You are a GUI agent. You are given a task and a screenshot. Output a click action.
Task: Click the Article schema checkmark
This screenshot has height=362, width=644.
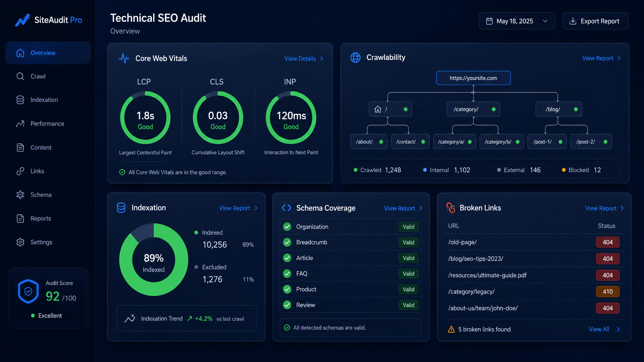pos(287,258)
